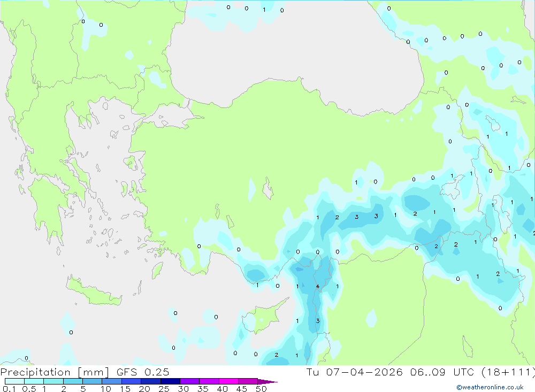
Task: Click the "15" legend label
Action: pos(125,389)
